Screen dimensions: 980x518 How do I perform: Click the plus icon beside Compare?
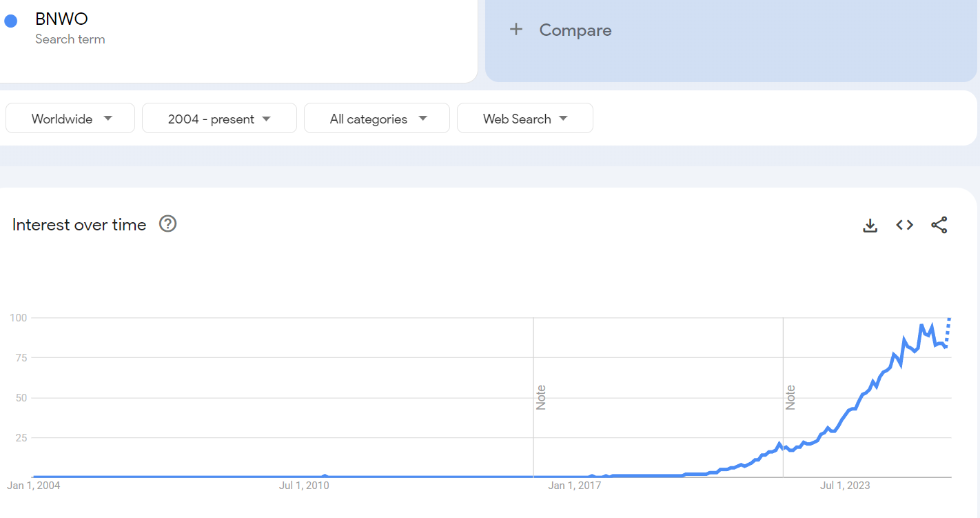[x=516, y=30]
